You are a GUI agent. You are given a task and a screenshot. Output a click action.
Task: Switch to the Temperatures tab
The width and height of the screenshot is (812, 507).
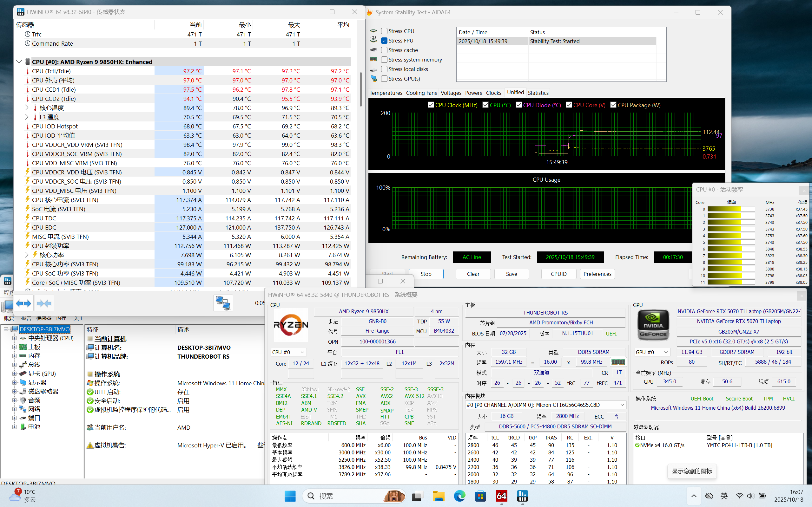(386, 93)
